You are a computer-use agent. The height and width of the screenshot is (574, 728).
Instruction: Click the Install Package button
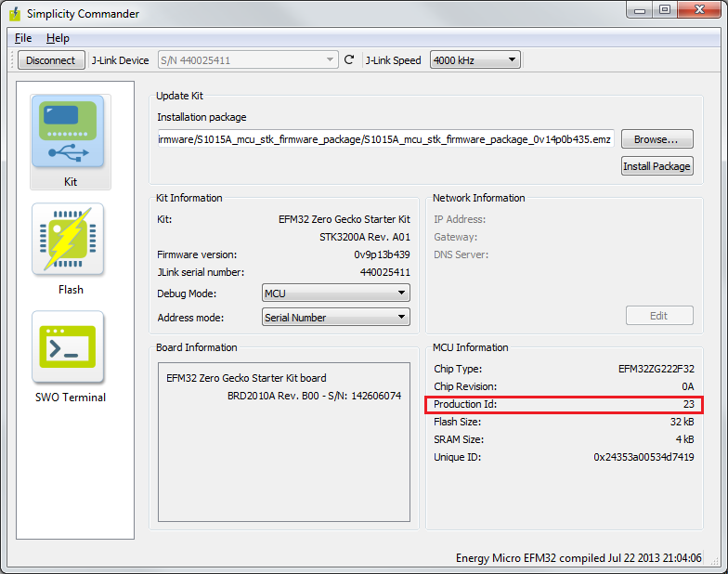(x=656, y=166)
